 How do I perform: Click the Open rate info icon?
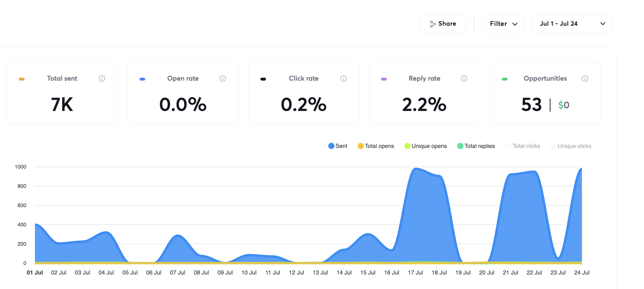point(223,78)
